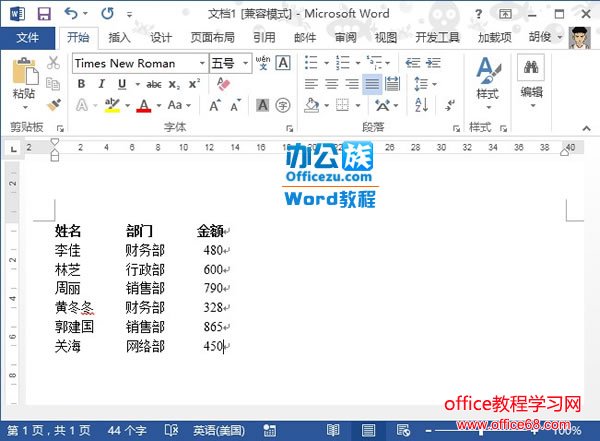Toggle Underline formatting

[122, 84]
